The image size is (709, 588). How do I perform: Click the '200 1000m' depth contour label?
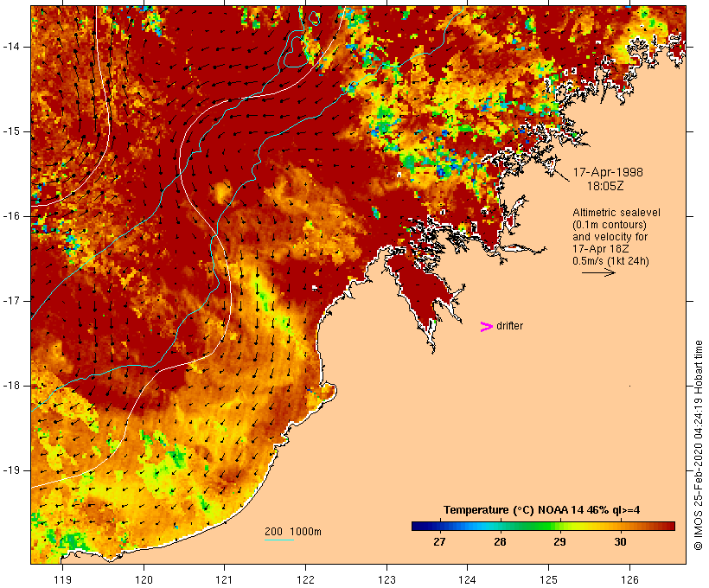click(x=293, y=532)
